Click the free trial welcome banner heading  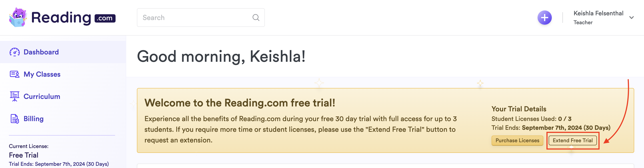(x=240, y=103)
